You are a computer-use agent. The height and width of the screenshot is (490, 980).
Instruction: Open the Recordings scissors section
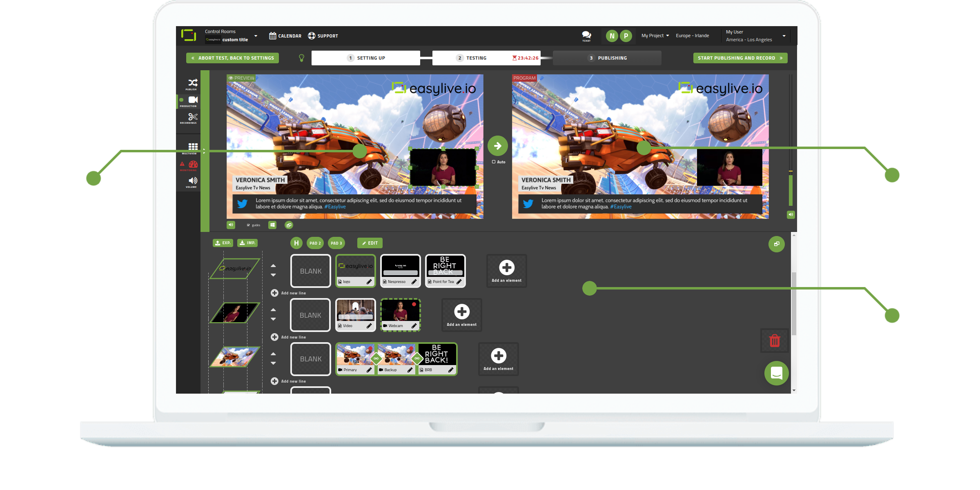coord(192,118)
